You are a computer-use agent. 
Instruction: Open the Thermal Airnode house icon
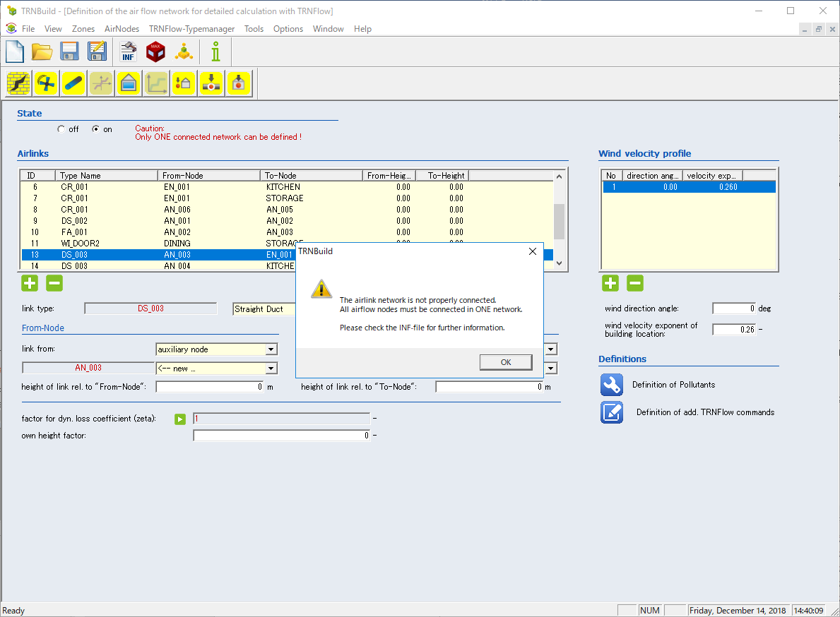tap(238, 83)
